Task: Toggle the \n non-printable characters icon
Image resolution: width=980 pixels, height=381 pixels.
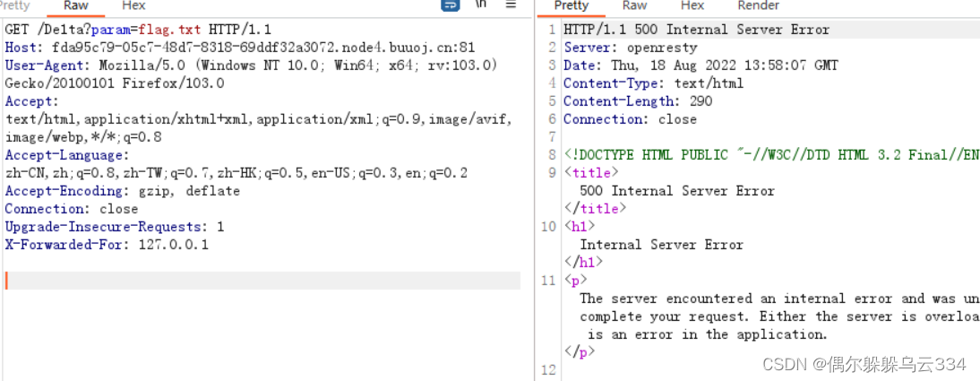Action: tap(481, 4)
